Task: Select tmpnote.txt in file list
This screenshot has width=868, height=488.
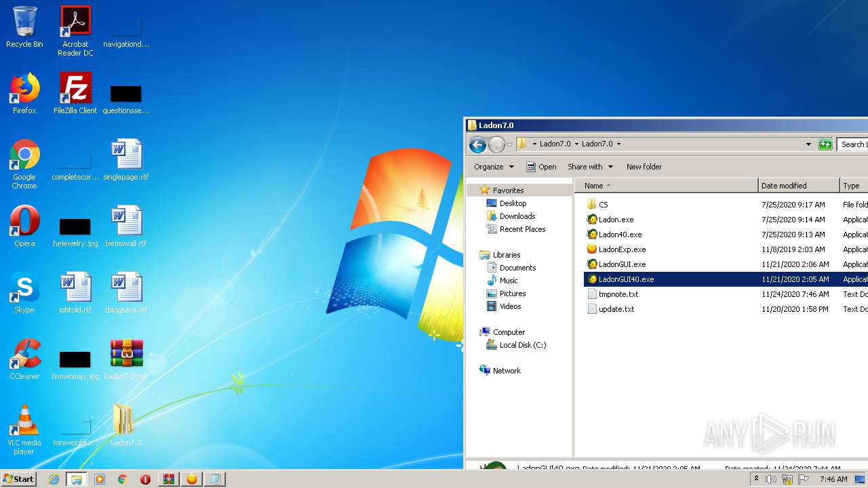Action: (x=618, y=294)
